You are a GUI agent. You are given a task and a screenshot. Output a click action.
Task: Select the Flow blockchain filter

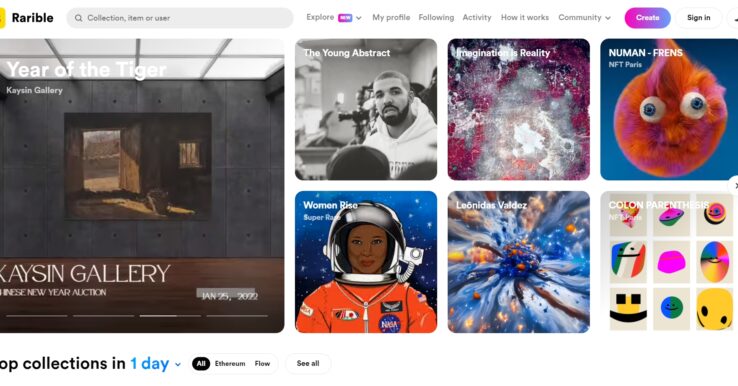[262, 363]
